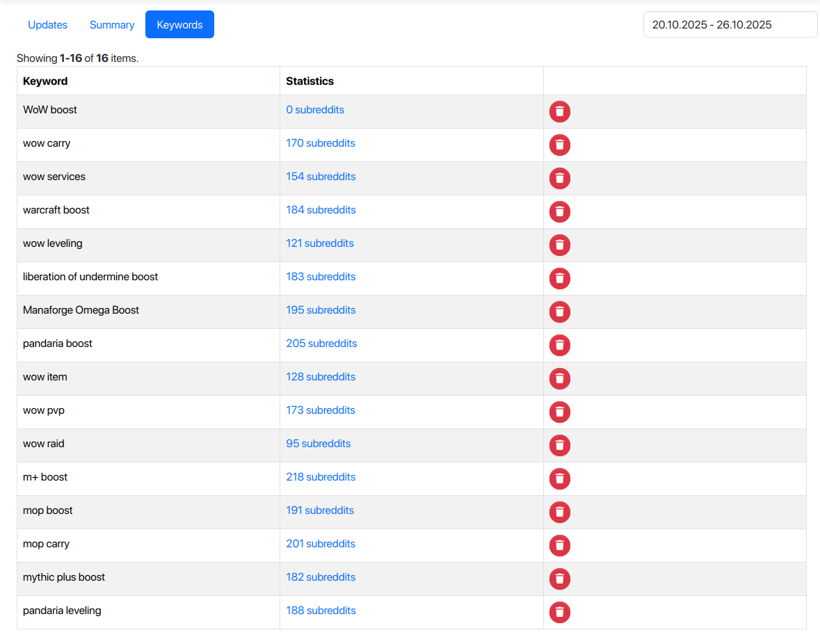Select the Keywords tab
The width and height of the screenshot is (820, 644).
click(x=179, y=24)
